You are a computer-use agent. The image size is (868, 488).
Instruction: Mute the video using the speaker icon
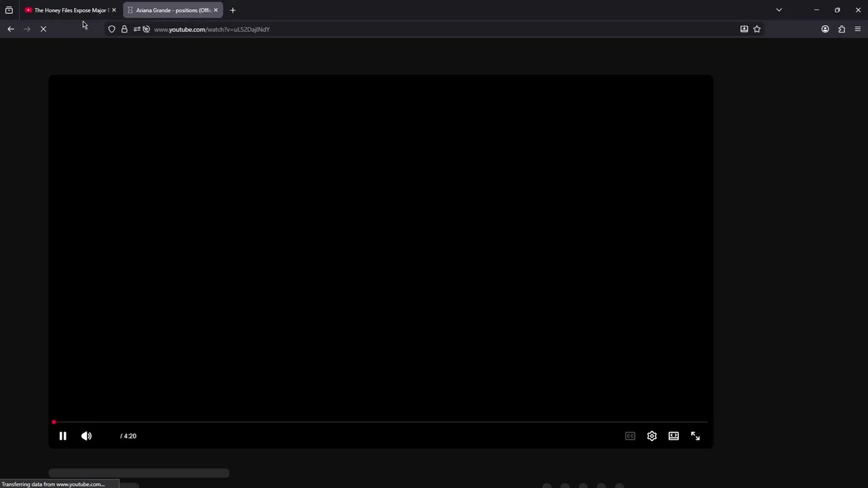coord(86,436)
